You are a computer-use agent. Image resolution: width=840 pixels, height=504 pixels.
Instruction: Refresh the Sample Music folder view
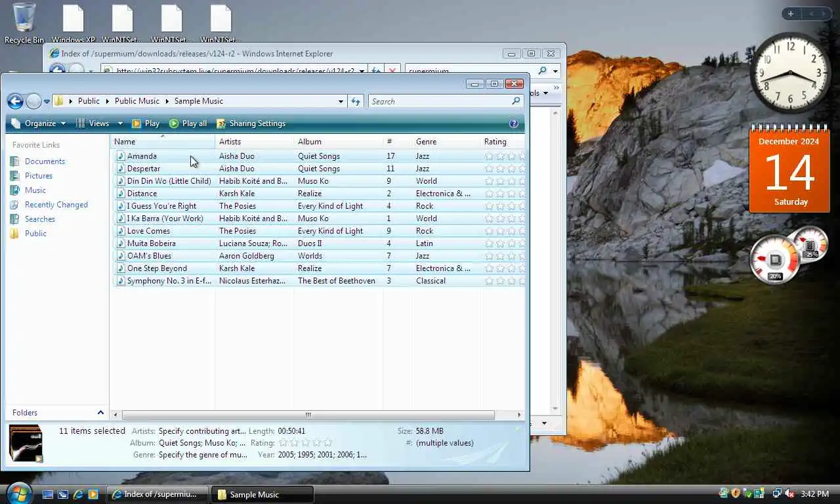point(356,101)
